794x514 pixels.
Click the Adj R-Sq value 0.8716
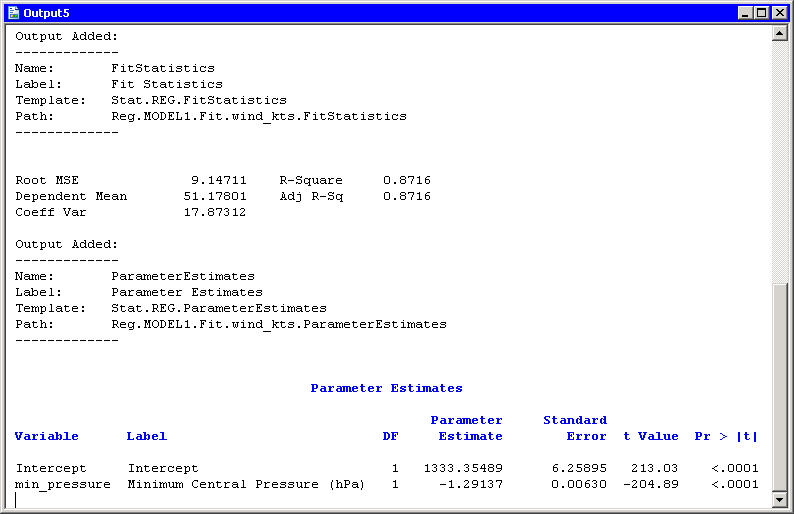(407, 196)
